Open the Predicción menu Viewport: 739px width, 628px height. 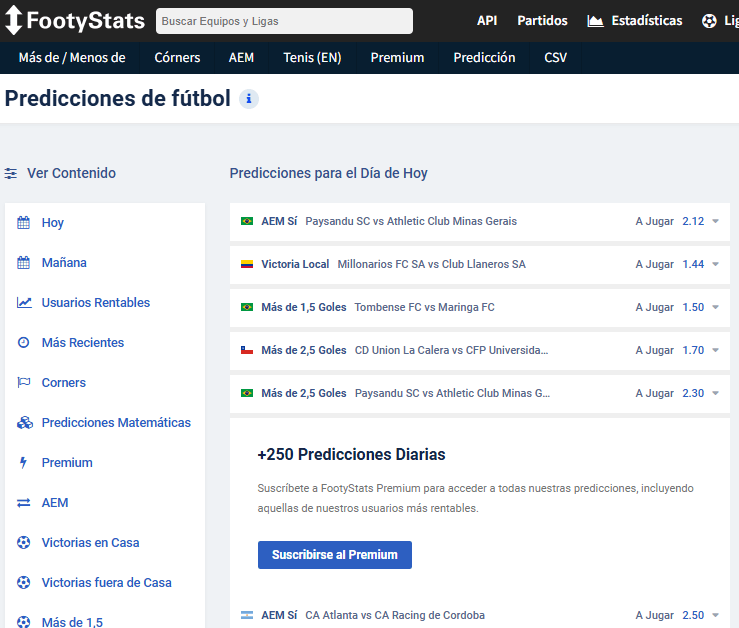[484, 58]
